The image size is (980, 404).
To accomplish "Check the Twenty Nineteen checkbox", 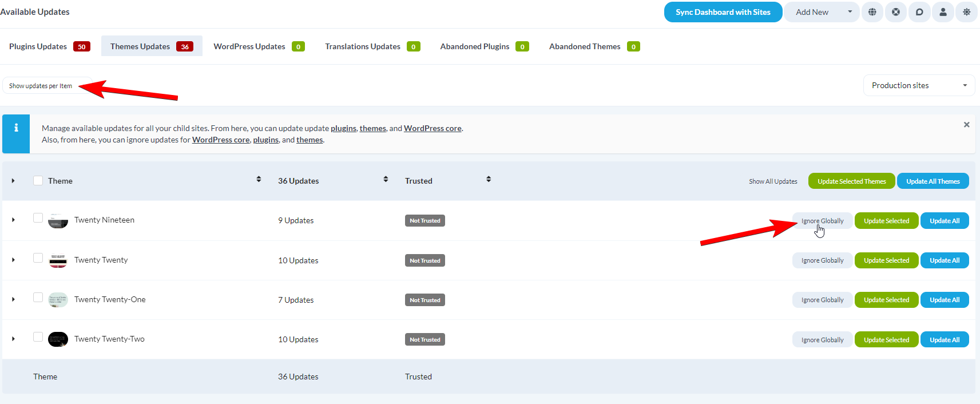I will (38, 218).
